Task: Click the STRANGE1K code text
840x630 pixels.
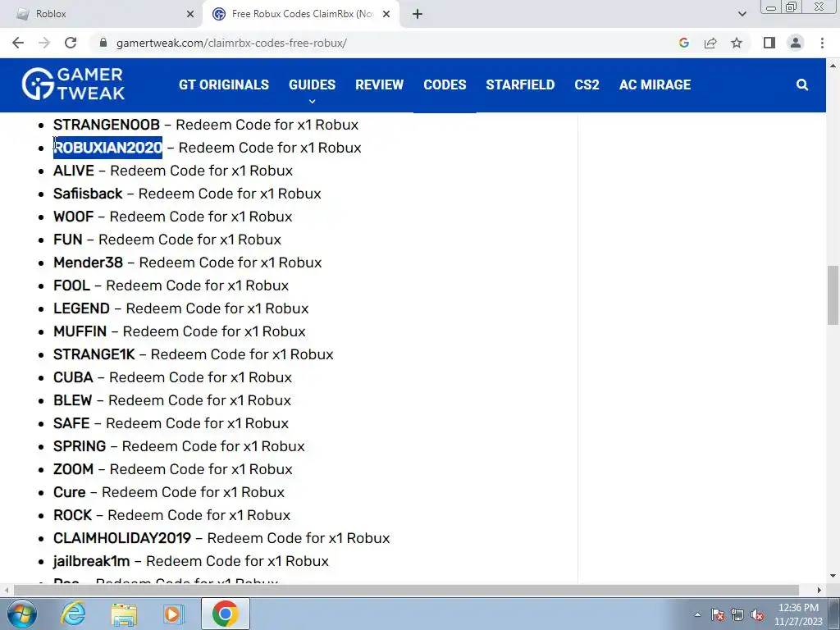Action: [94, 354]
